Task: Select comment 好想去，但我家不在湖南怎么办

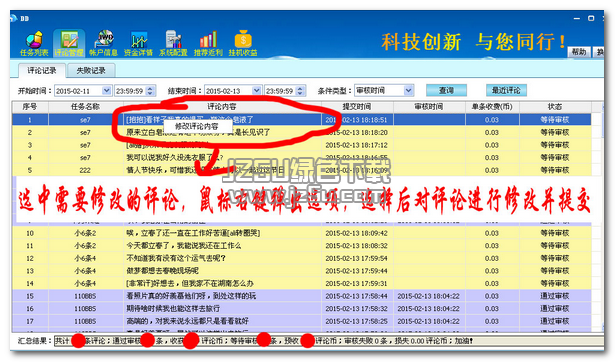Action: pyautogui.click(x=190, y=284)
